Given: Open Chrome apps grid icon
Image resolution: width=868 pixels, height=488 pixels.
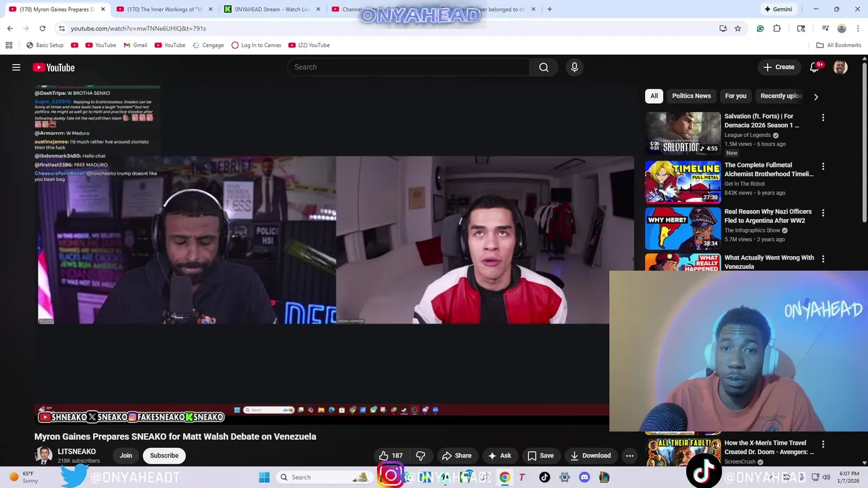Looking at the screenshot, I should (9, 45).
